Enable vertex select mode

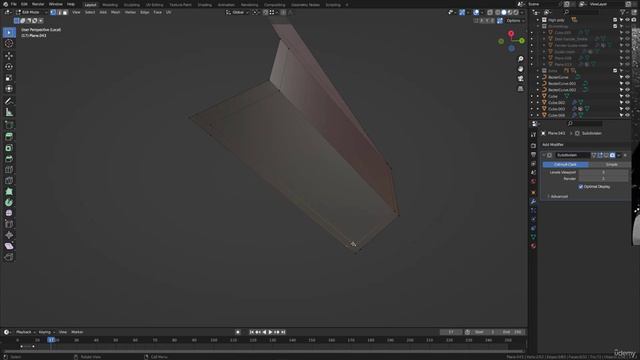pos(53,12)
